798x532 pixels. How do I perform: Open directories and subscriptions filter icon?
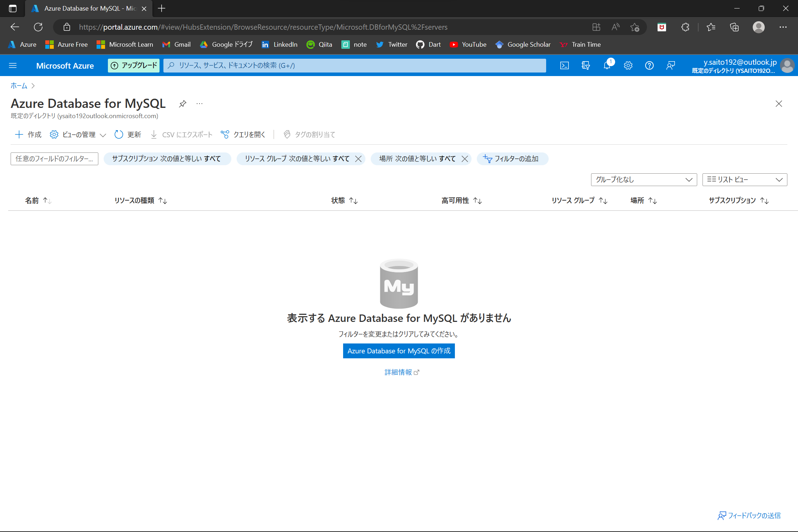[x=586, y=65]
